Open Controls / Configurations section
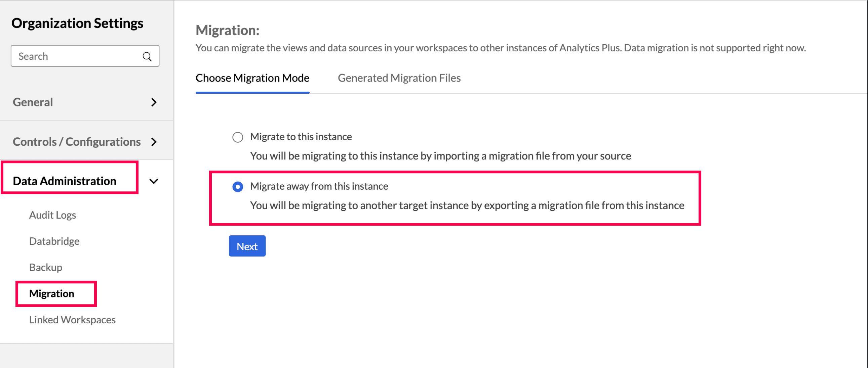 click(77, 142)
